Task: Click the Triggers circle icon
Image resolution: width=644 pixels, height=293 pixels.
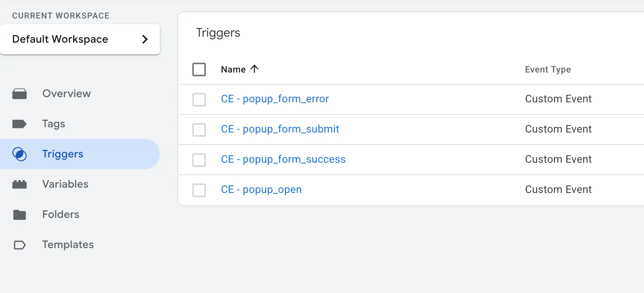Action: click(20, 154)
